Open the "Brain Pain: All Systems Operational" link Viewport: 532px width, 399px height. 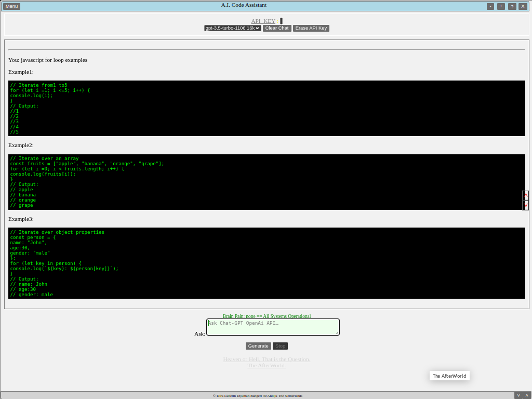(x=267, y=316)
